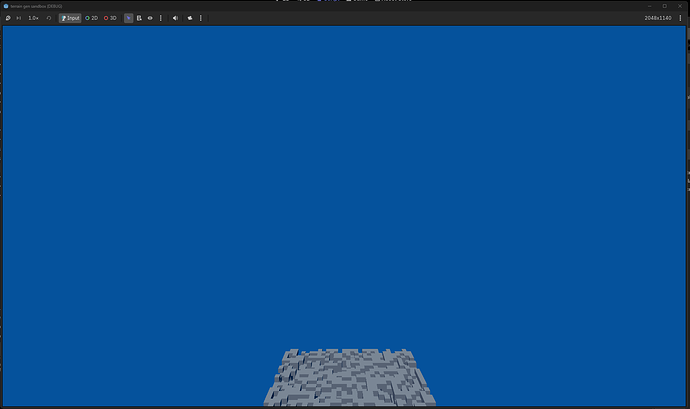Choose the list selection tool

[139, 18]
